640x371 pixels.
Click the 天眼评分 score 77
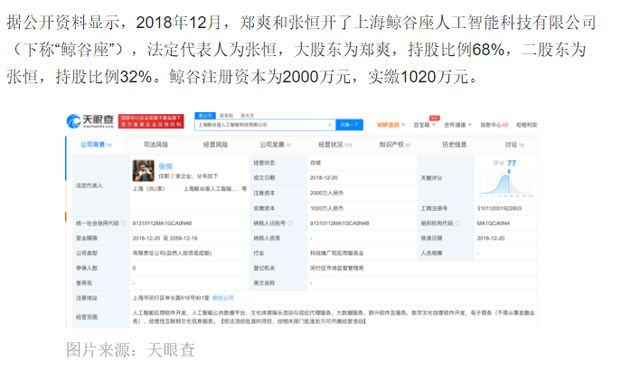point(511,163)
